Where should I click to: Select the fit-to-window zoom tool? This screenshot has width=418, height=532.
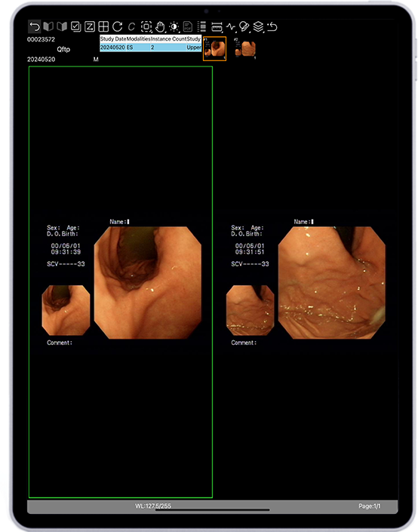(x=146, y=26)
